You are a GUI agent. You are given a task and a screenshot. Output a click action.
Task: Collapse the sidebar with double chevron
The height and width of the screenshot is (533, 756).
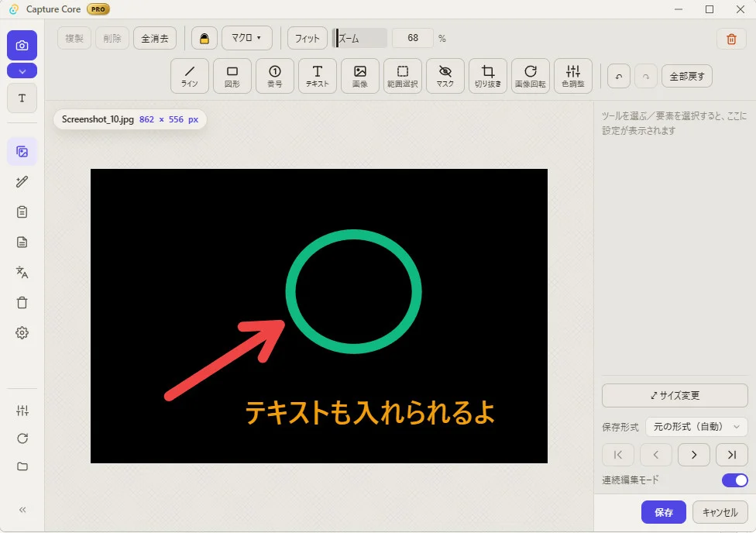click(x=22, y=510)
